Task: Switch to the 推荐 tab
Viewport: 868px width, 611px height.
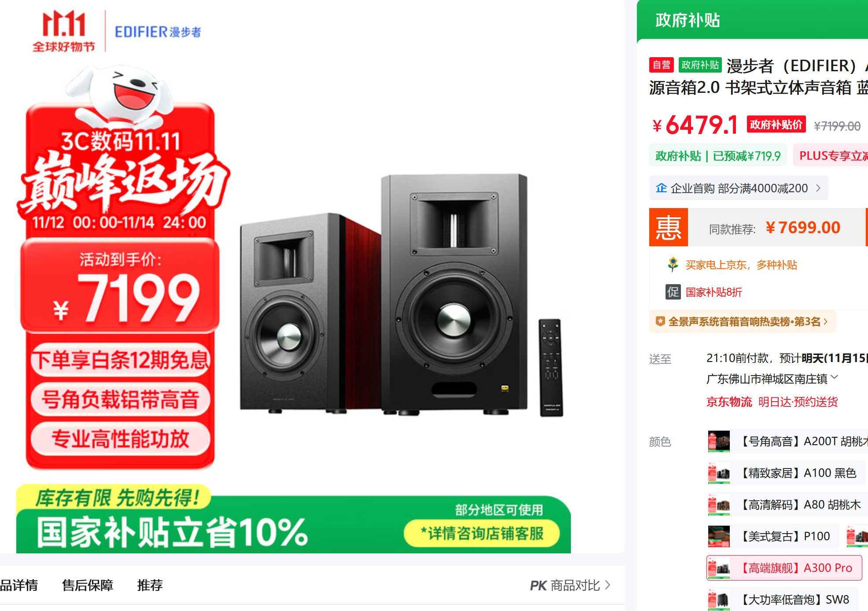Action: pyautogui.click(x=150, y=585)
